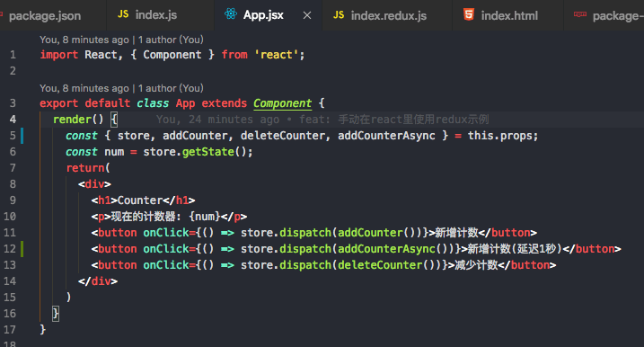Screen dimensions: 644x347
Task: Click 'deleteCounter()' call on line 13
Action: 386,265
